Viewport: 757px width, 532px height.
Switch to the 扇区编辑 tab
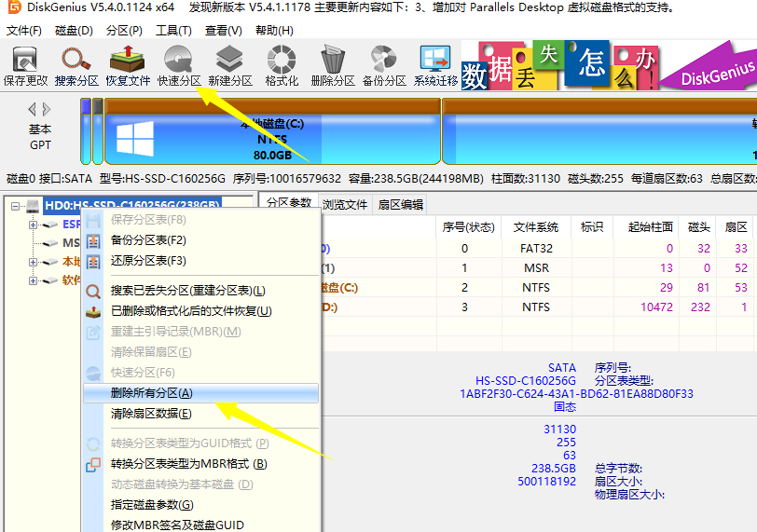(x=401, y=204)
